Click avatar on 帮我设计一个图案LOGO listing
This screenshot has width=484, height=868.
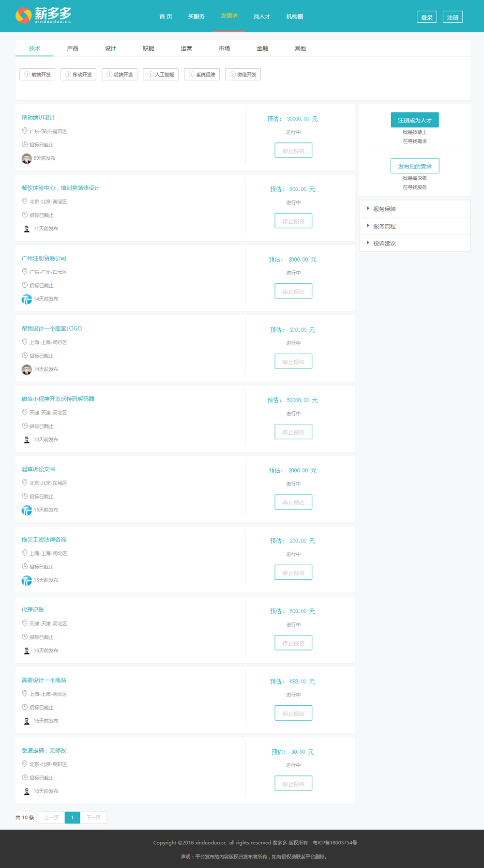coord(27,369)
